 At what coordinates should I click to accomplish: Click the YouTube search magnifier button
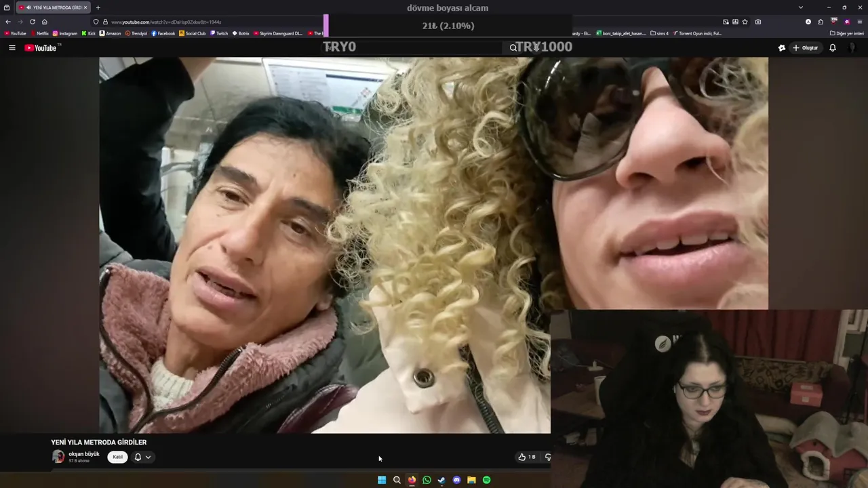pyautogui.click(x=513, y=47)
